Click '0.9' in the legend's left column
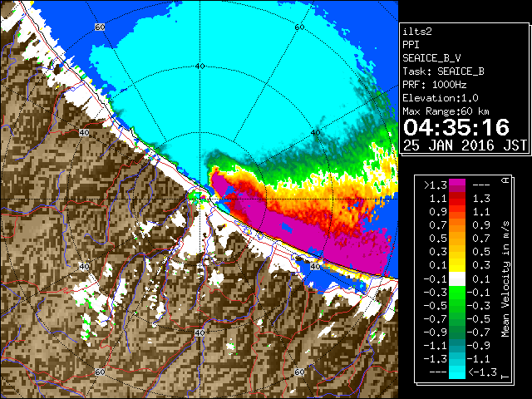 438,212
